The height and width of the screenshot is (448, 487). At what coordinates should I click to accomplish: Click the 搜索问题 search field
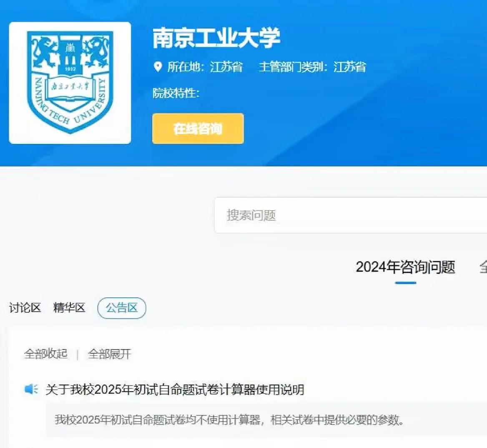(350, 215)
